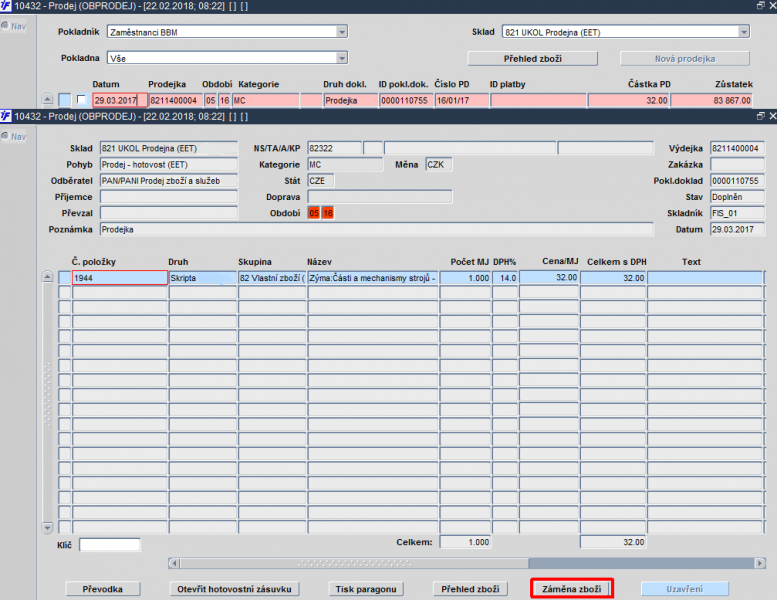Open the Pokladník dropdown
Viewport: 777px width, 600px height.
tap(341, 32)
